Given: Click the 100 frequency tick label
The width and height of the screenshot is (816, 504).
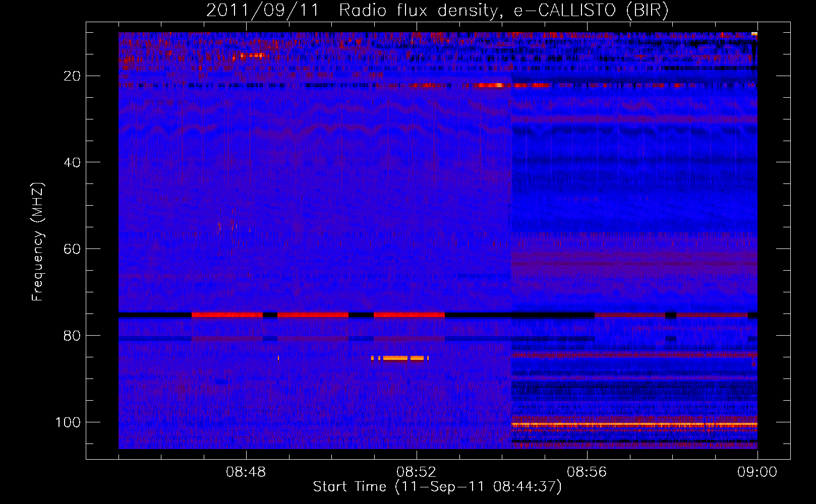Looking at the screenshot, I should (68, 422).
